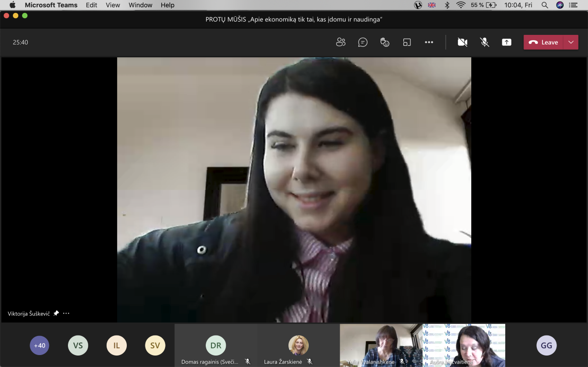Turn the camera on

462,42
